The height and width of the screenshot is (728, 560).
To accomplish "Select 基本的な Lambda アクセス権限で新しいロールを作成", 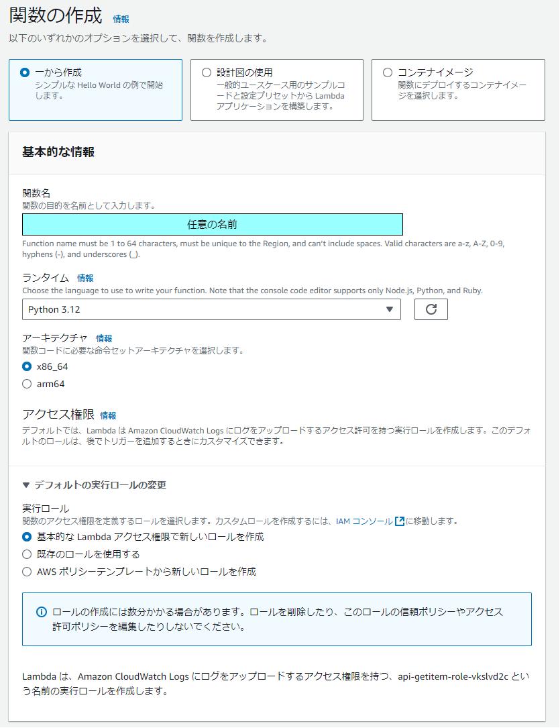I will click(x=27, y=537).
